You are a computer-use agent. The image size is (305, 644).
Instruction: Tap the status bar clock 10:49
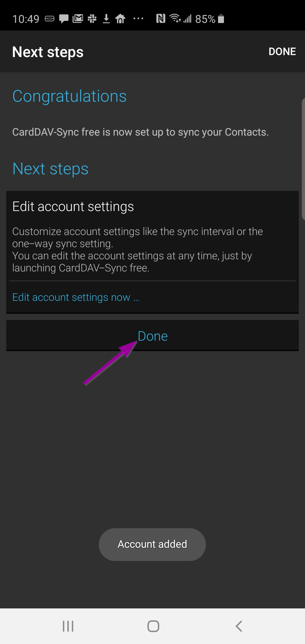[26, 19]
